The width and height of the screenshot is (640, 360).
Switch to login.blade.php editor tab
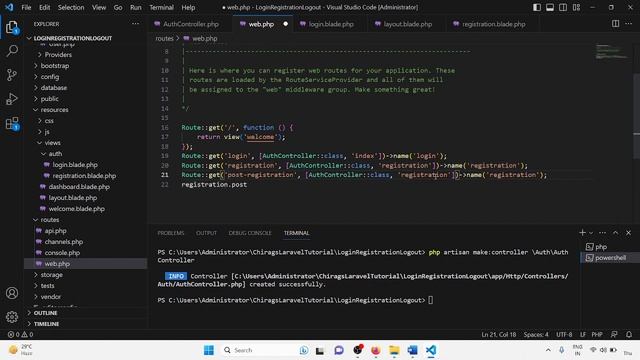(x=331, y=24)
